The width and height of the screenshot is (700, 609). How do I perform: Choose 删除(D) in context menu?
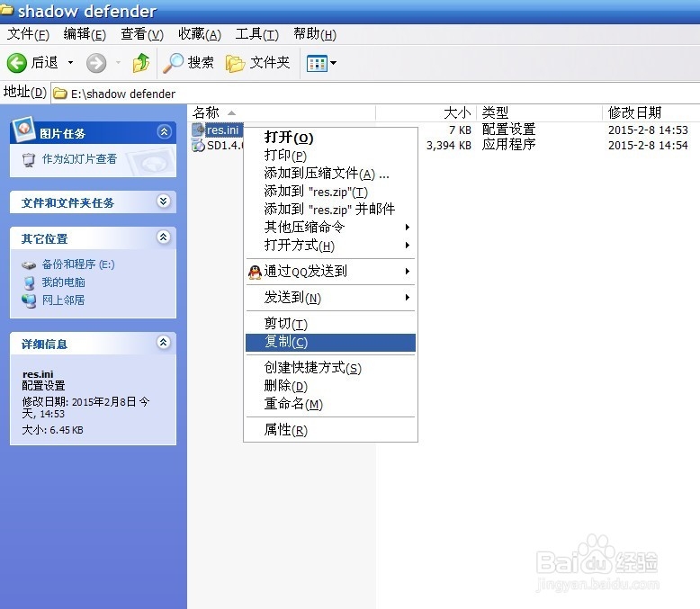[330, 386]
